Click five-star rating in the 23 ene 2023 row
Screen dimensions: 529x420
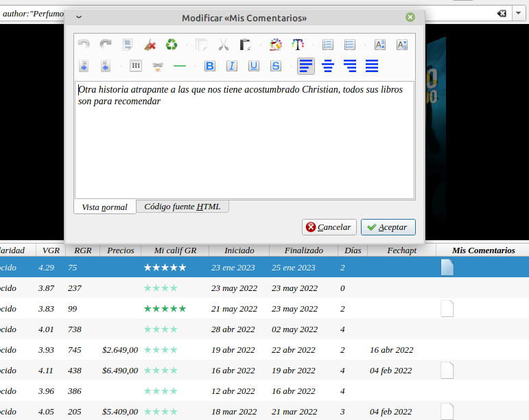tap(165, 268)
